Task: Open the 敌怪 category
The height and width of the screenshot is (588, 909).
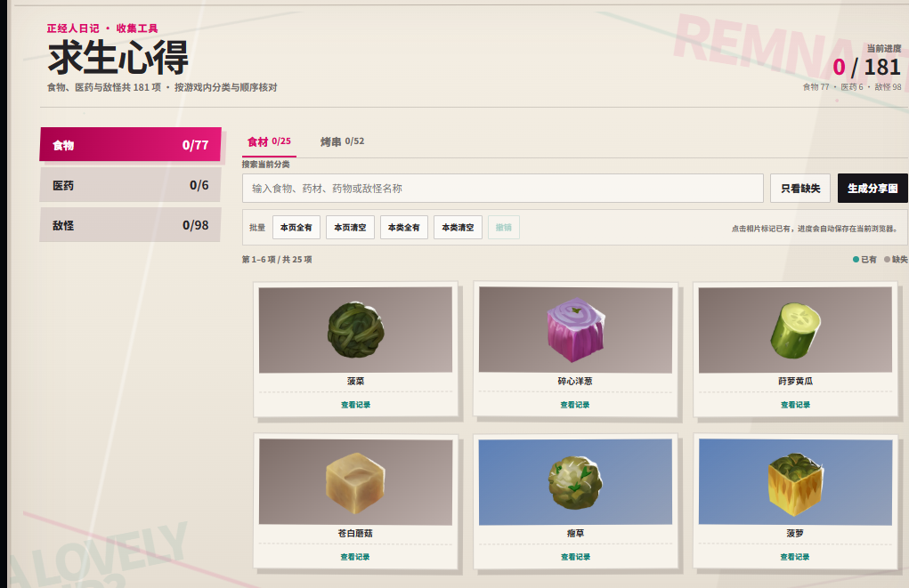Action: pos(130,225)
